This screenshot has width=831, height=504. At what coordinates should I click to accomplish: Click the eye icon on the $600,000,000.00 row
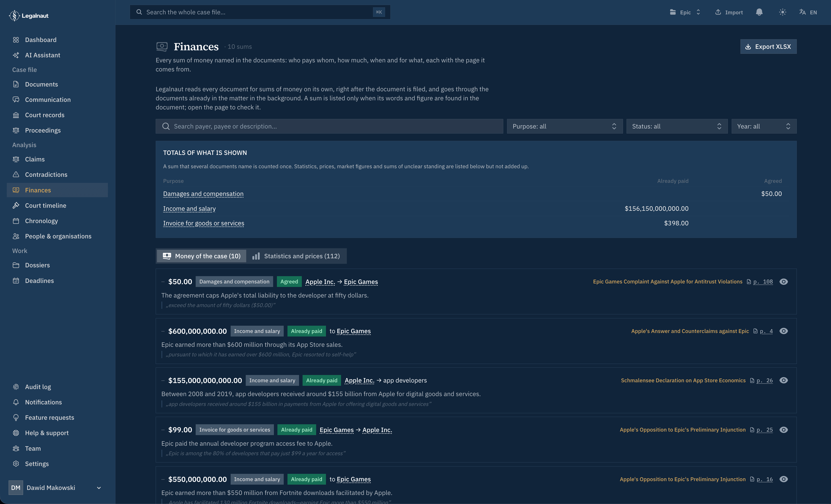click(783, 331)
